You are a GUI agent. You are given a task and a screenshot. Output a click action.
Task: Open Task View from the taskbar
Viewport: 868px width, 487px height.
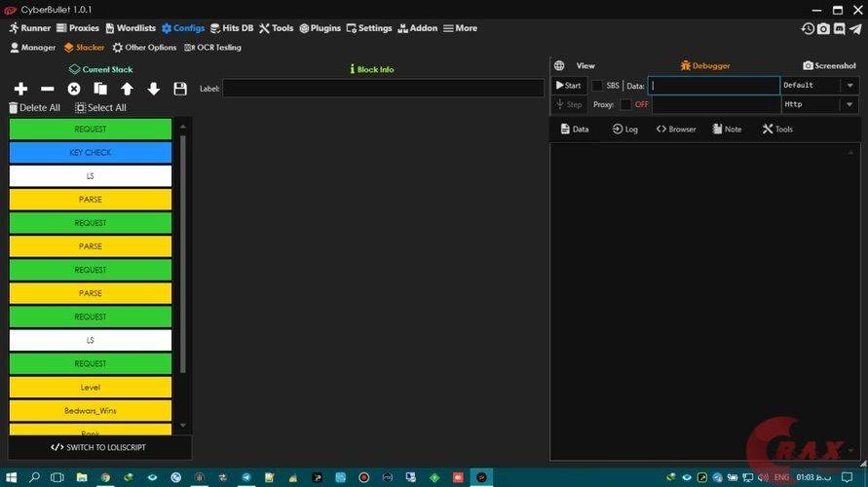pos(57,477)
